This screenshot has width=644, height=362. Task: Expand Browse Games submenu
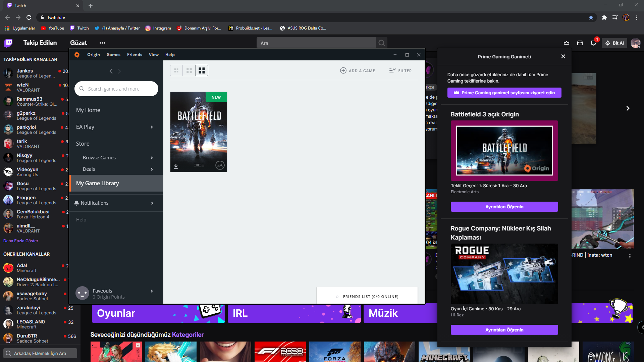[x=152, y=158]
